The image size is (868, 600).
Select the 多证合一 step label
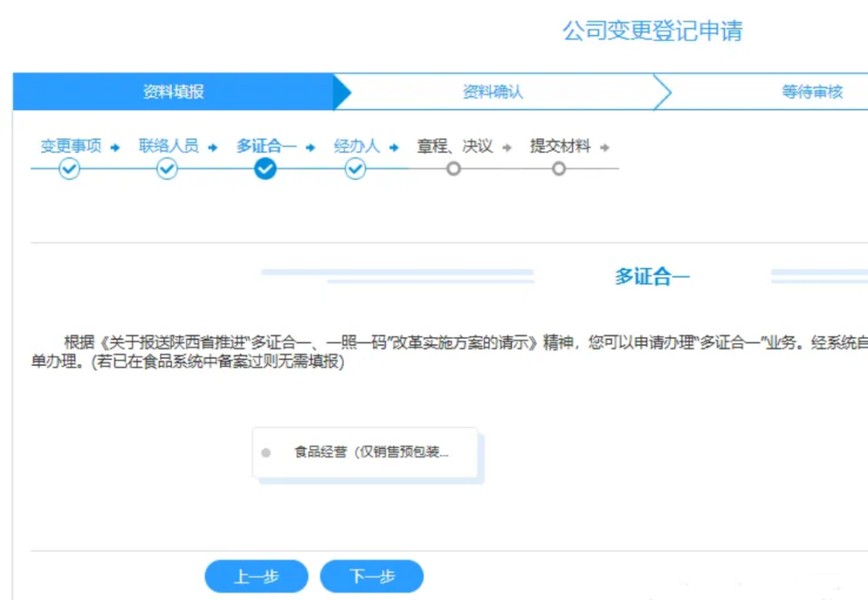(266, 146)
